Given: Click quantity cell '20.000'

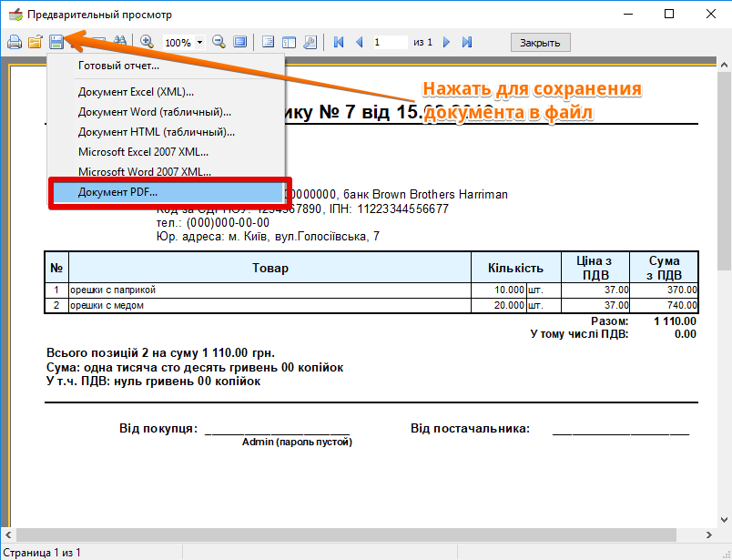Looking at the screenshot, I should pos(499,305).
